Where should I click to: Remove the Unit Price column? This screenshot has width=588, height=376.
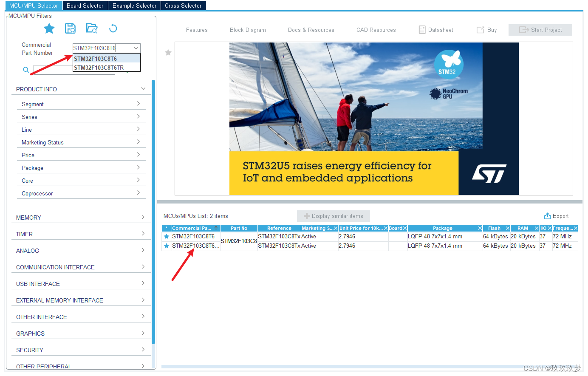[386, 228]
